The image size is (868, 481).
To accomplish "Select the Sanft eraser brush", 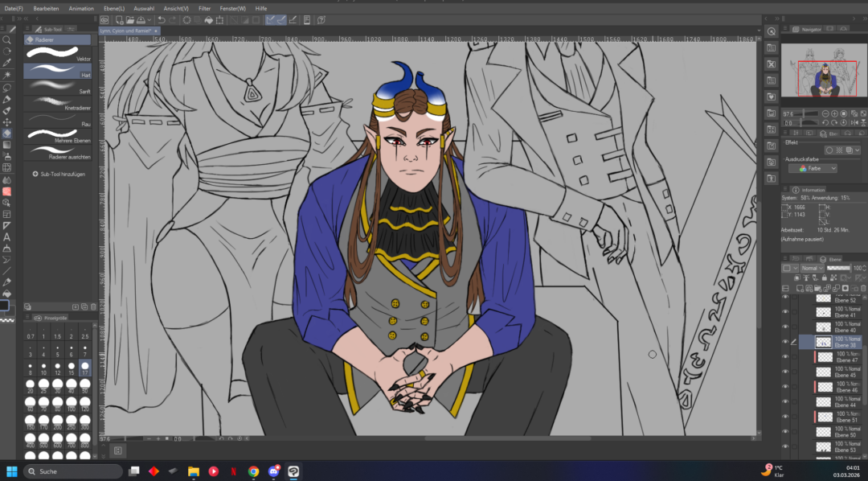I will [x=58, y=87].
